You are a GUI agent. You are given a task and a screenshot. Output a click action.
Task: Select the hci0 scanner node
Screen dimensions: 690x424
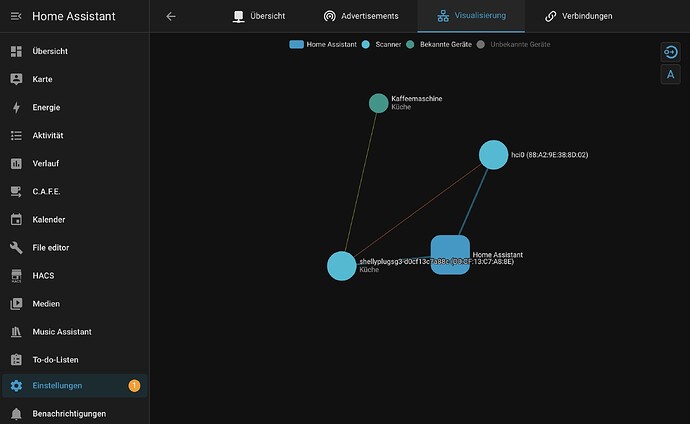coord(493,155)
